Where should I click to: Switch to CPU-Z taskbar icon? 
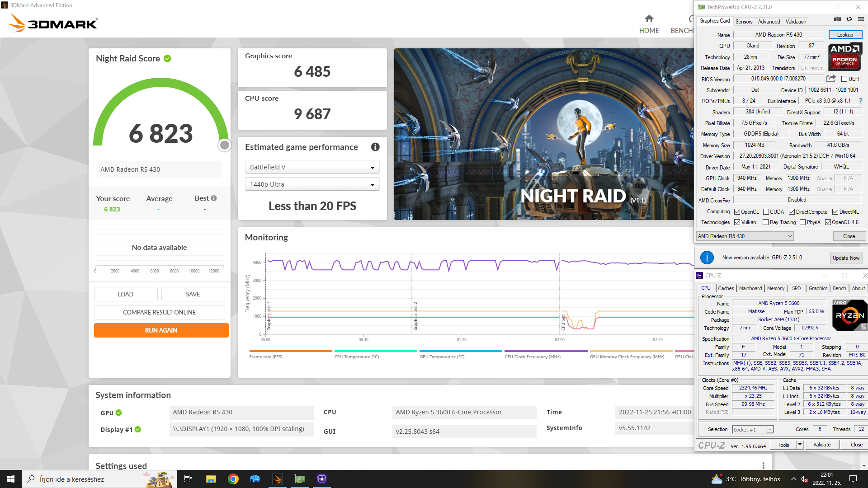(322, 479)
